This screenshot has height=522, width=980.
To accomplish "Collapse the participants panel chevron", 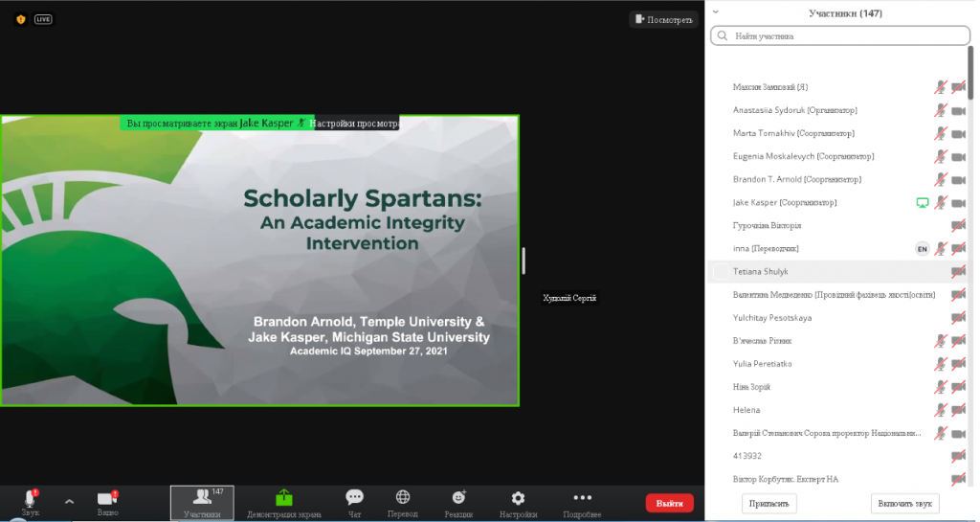I will click(x=716, y=11).
